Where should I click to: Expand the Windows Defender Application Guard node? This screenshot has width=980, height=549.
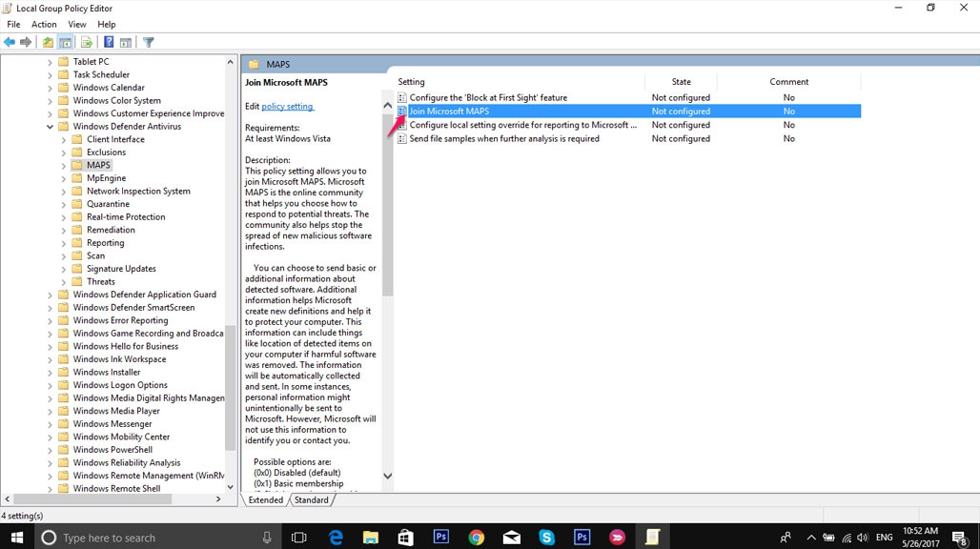click(51, 295)
